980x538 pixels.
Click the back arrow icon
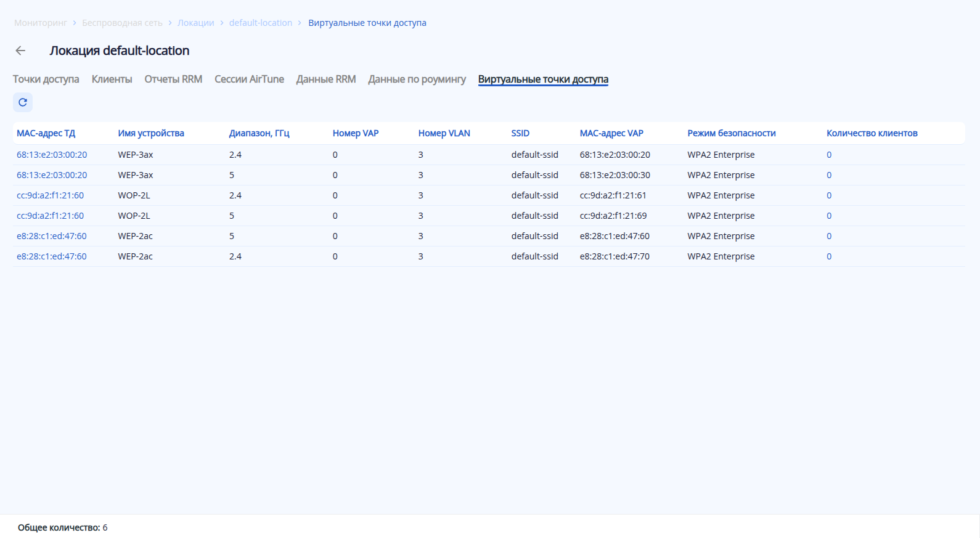20,51
